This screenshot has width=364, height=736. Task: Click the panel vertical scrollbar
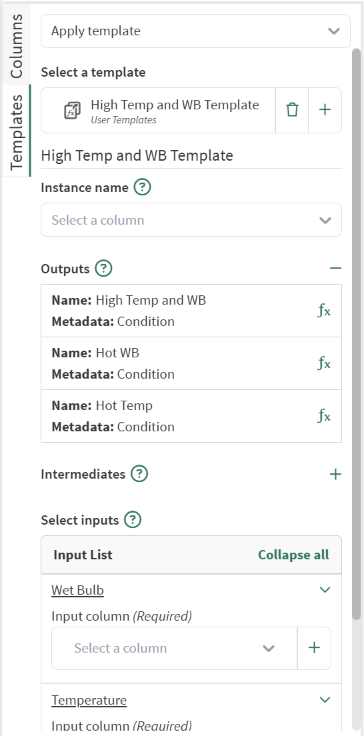coord(357,333)
